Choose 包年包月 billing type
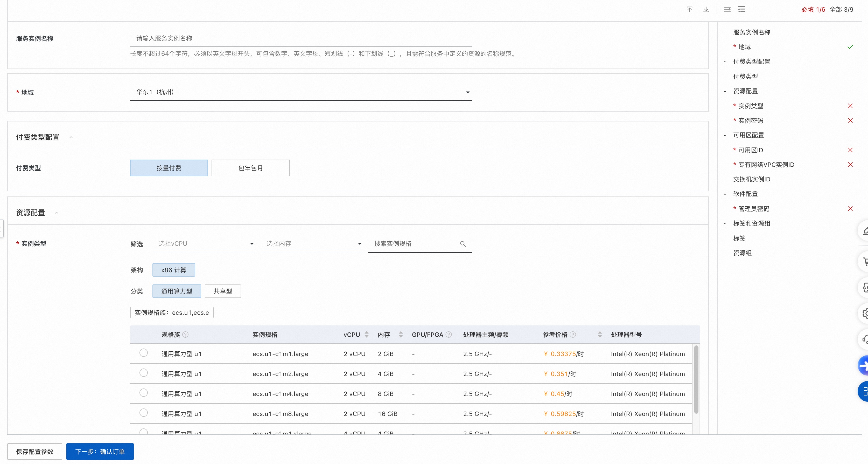868x464 pixels. (x=250, y=168)
